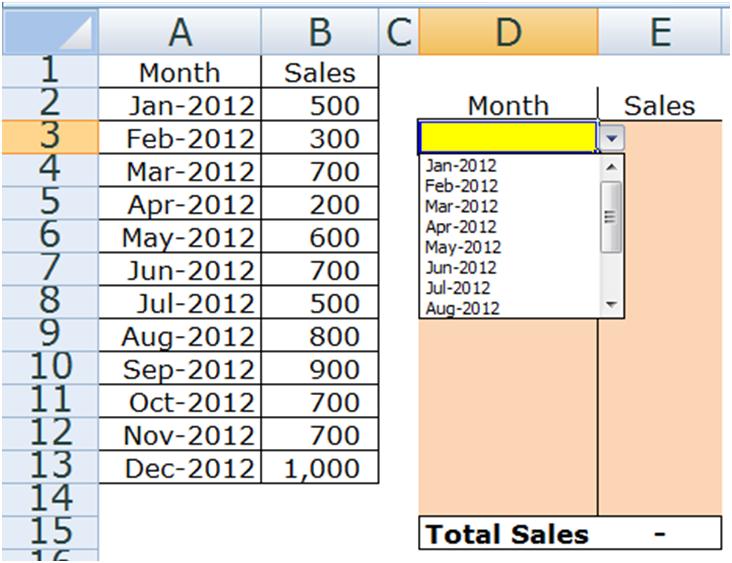Click the dropdown list scrollbar thumb

[611, 206]
